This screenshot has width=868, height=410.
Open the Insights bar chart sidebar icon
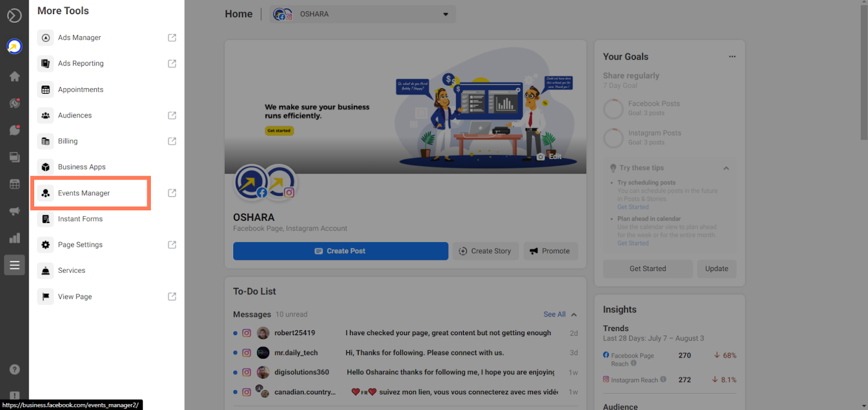(15, 238)
